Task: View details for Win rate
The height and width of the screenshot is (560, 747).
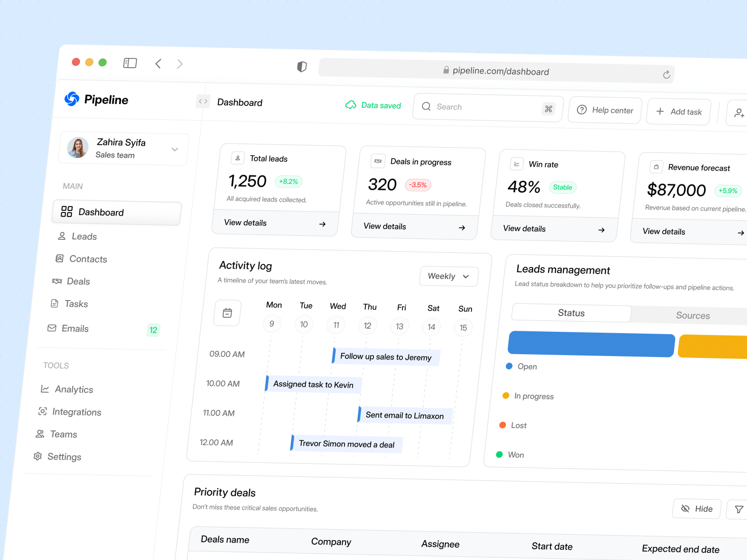Action: (554, 229)
